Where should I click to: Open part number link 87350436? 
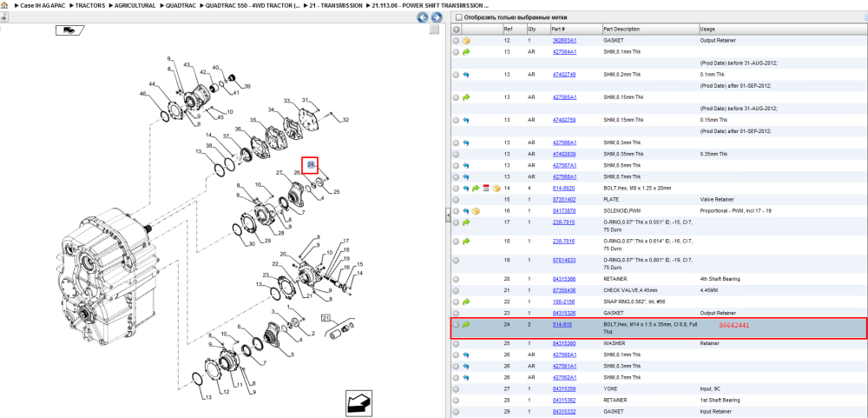click(x=564, y=290)
